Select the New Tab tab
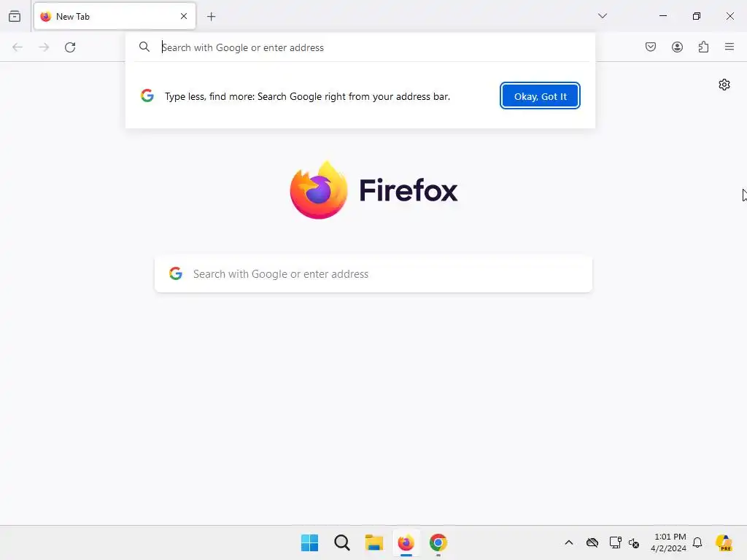Viewport: 747px width, 560px height. click(x=115, y=16)
